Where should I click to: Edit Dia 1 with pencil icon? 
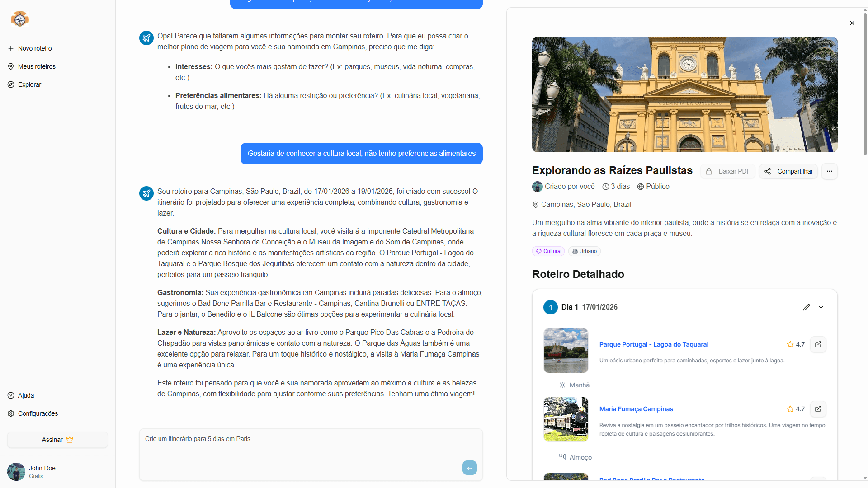pyautogui.click(x=807, y=307)
